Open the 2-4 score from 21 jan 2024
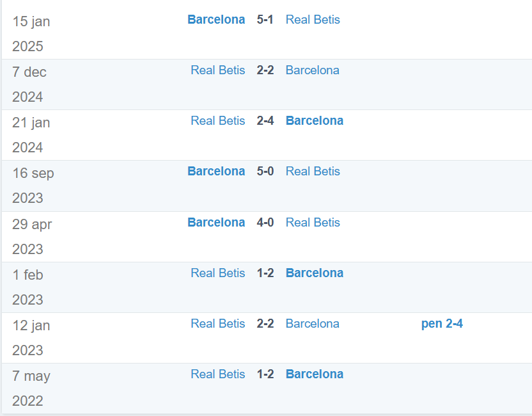The height and width of the screenshot is (416, 532). 265,121
